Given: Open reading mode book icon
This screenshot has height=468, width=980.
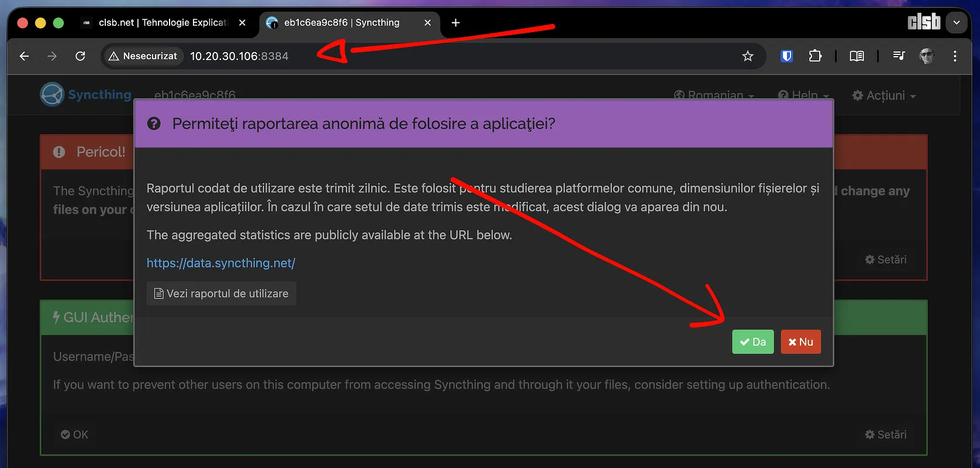Looking at the screenshot, I should pos(857,56).
